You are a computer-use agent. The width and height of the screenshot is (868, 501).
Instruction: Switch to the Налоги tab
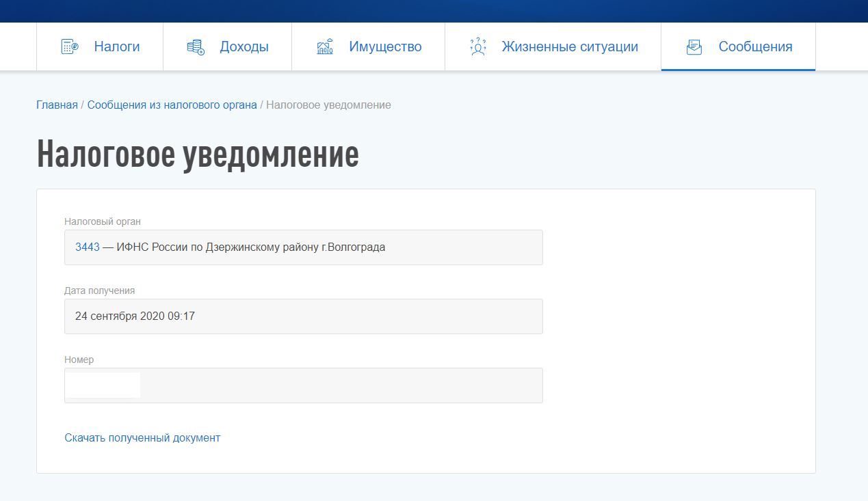(116, 46)
